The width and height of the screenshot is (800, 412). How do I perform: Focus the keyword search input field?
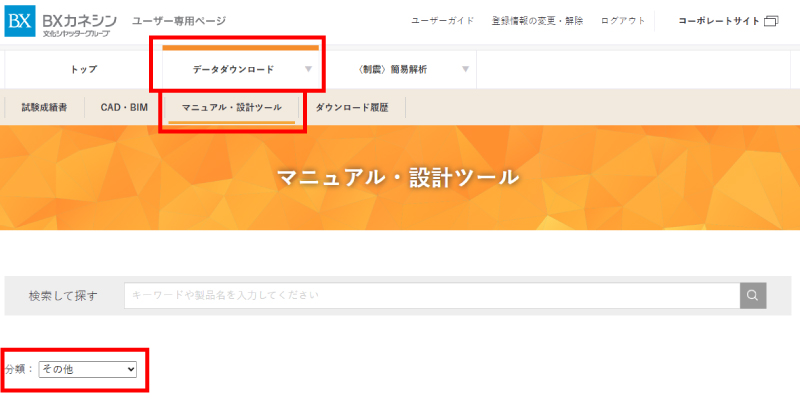(432, 295)
